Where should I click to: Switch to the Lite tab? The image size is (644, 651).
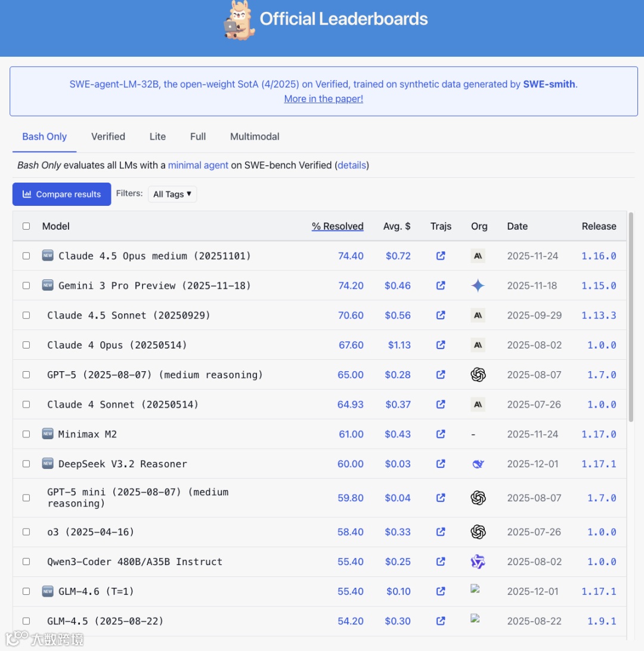[157, 137]
